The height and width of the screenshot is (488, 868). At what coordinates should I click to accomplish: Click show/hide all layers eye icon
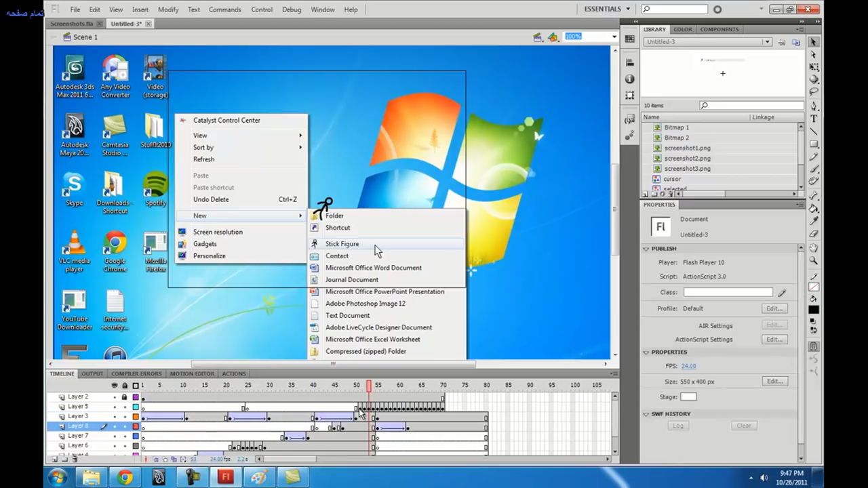pos(115,385)
